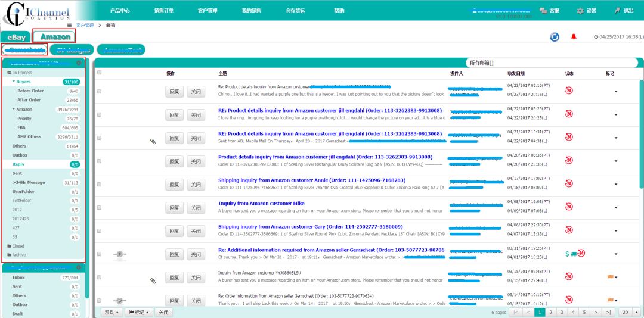Click 24-hour icon on Gary shipping inquiry

[x=569, y=230]
